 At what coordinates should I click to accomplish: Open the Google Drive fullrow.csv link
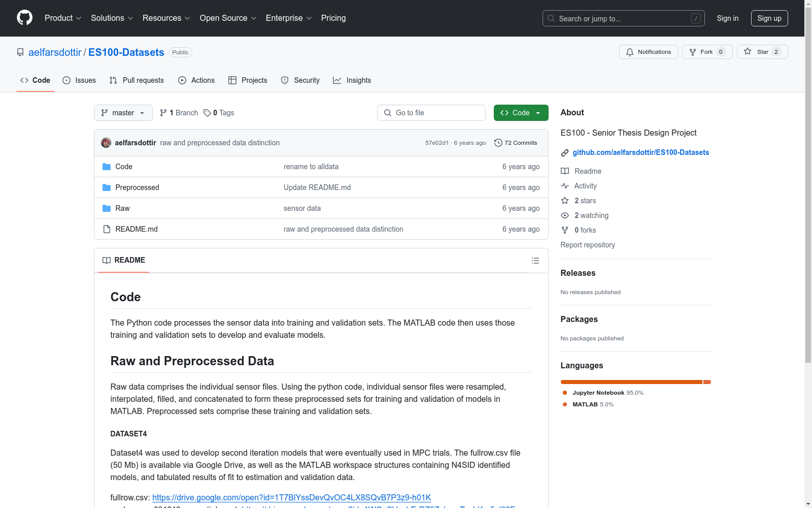pos(292,497)
